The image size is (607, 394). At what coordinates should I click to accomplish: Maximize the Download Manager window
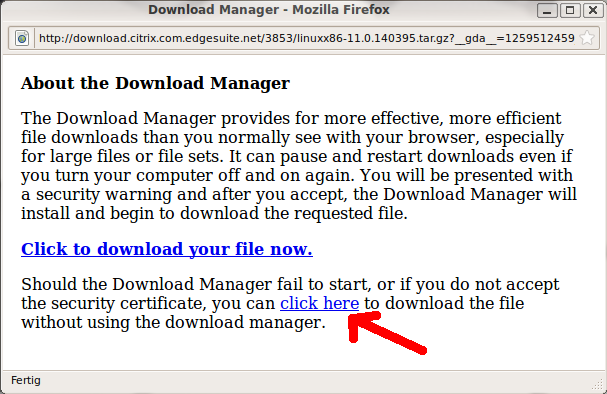[570, 10]
